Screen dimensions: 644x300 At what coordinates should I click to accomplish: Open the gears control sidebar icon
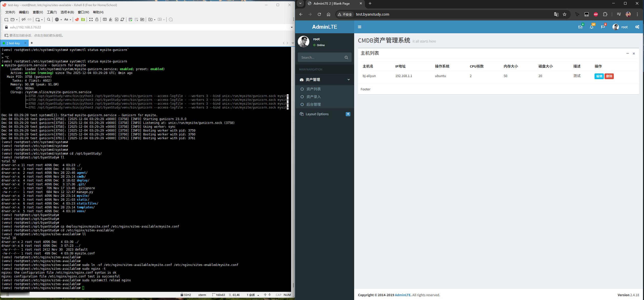[637, 27]
